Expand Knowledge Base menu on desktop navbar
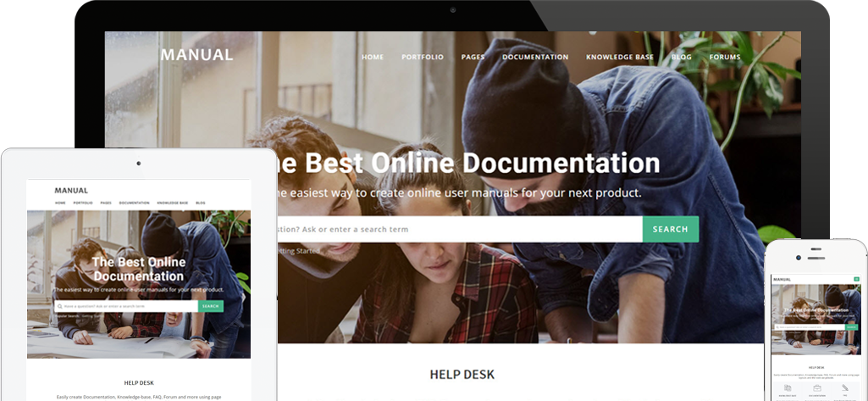 pyautogui.click(x=620, y=58)
